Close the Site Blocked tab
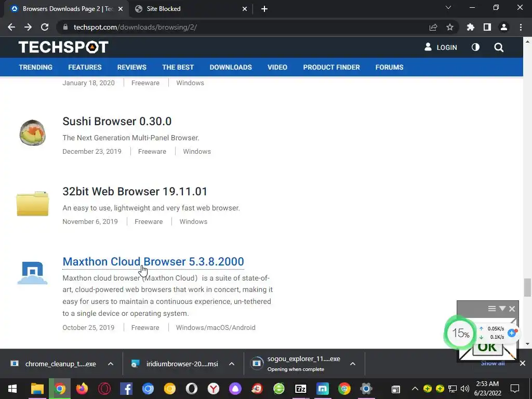This screenshot has height=399, width=532. [x=245, y=9]
